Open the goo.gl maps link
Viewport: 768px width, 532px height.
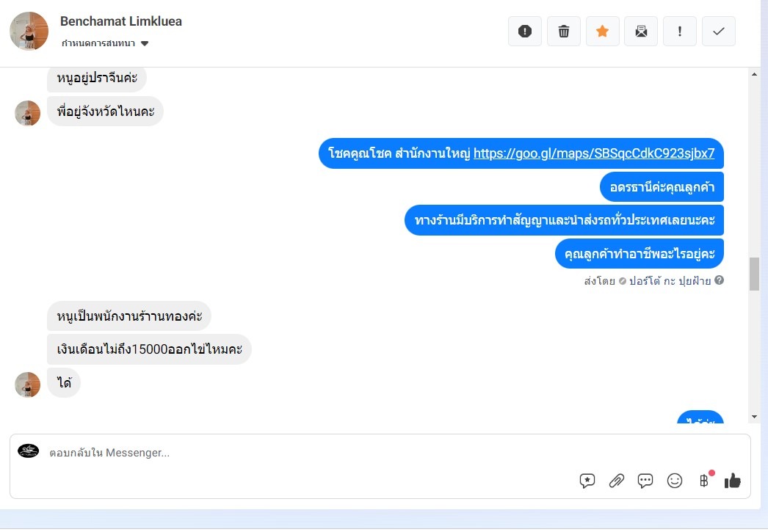coord(594,153)
